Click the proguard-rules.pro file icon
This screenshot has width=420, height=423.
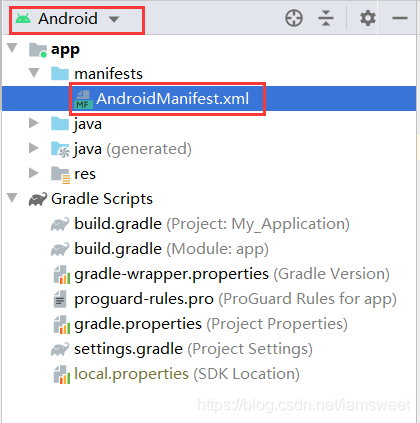pyautogui.click(x=60, y=299)
